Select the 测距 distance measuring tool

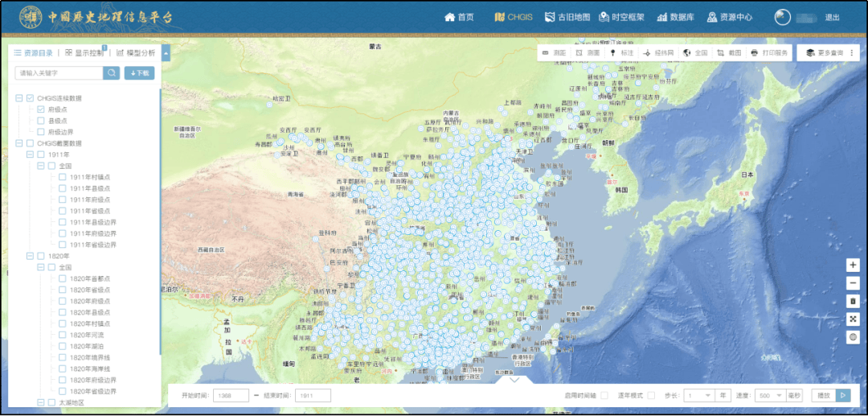(x=554, y=52)
